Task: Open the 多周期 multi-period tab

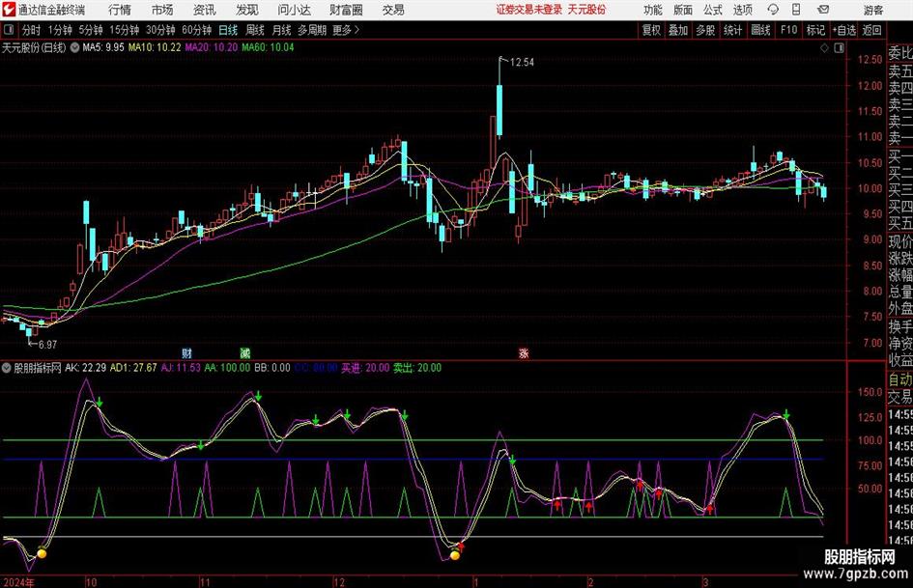Action: (312, 30)
